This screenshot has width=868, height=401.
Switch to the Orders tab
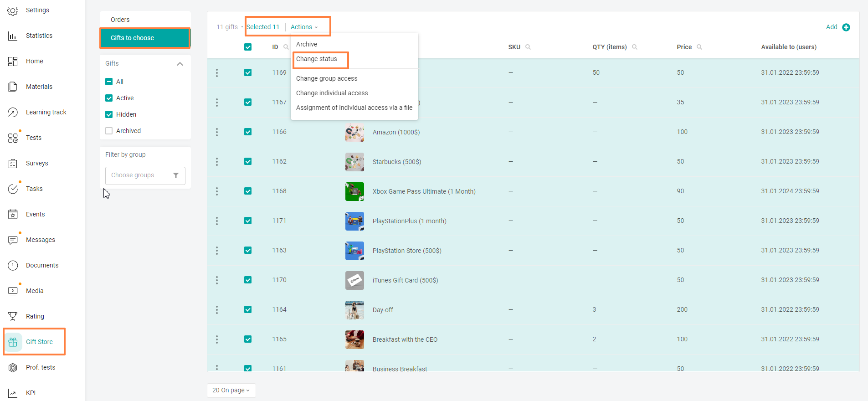pos(120,20)
